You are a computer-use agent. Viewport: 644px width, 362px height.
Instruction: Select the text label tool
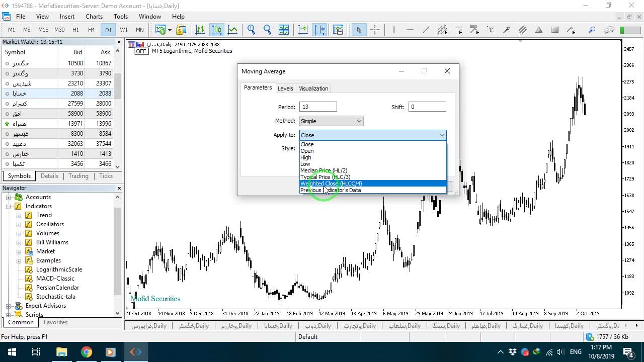click(x=491, y=30)
